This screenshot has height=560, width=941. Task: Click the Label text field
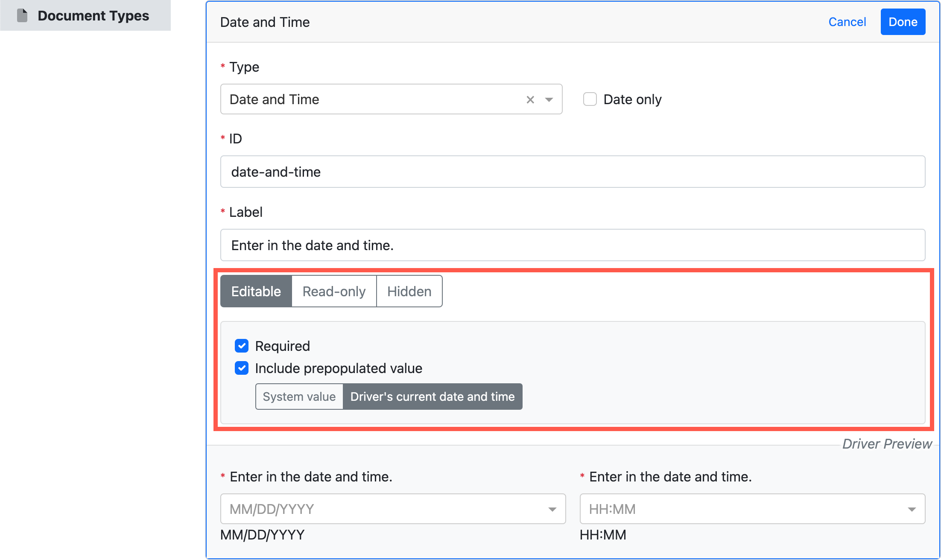[572, 245]
